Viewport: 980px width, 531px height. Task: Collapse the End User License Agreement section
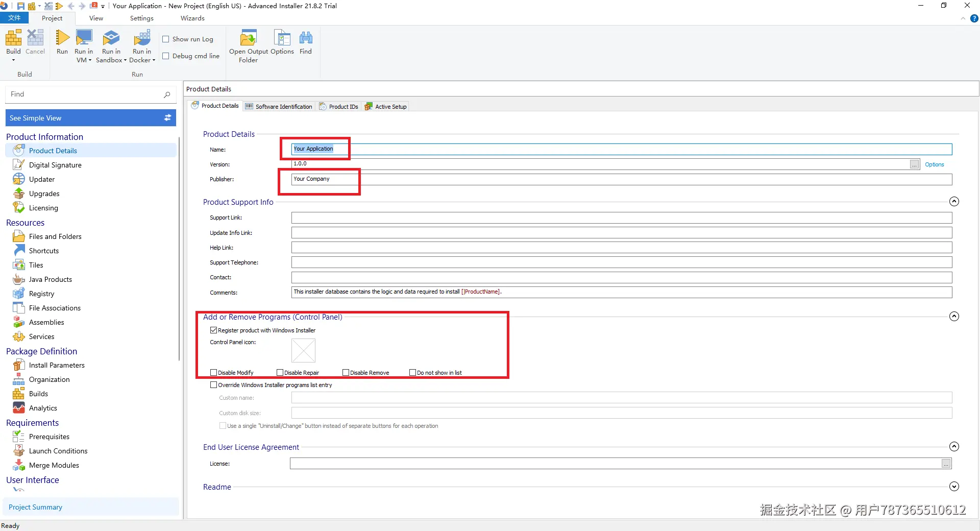tap(954, 447)
